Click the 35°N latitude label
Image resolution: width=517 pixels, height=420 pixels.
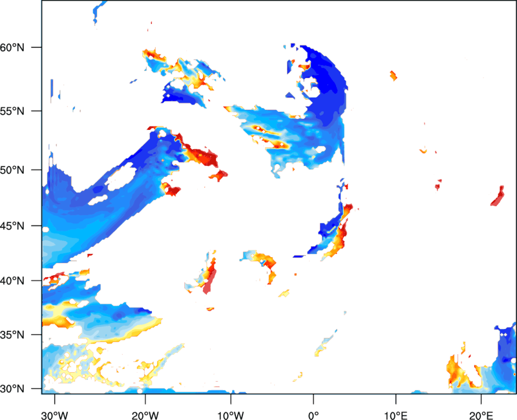pos(12,335)
